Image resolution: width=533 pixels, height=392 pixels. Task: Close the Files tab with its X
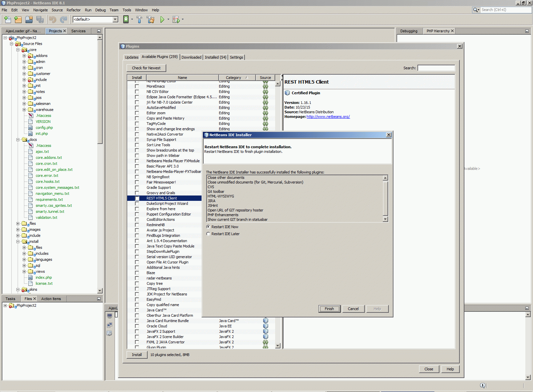click(34, 299)
